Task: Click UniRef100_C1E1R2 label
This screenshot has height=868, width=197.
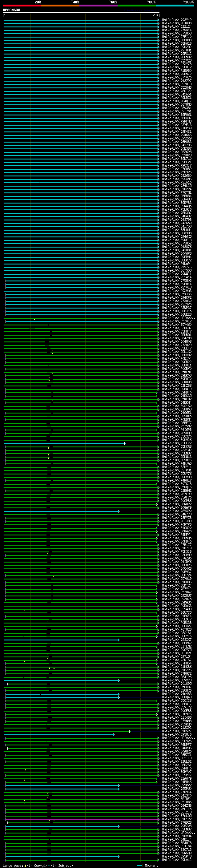Action: [x=177, y=819]
